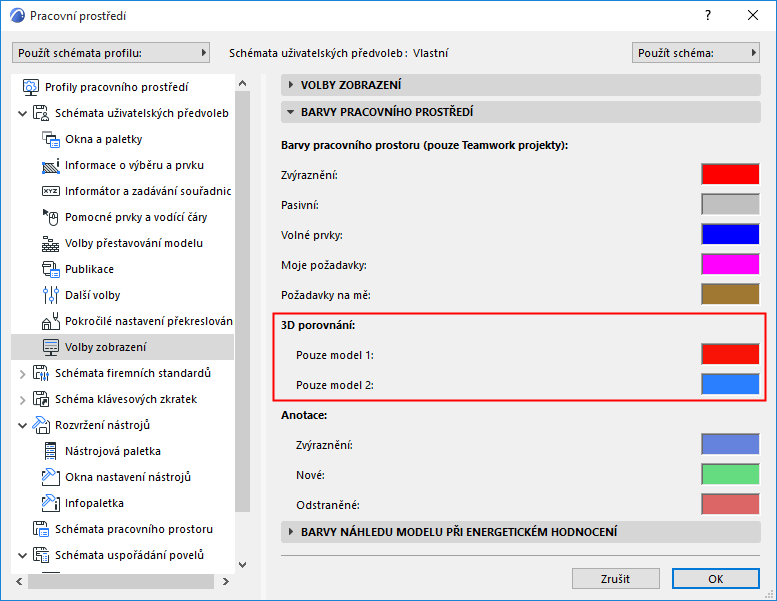Expand Schémata firemních standardů tree node
The image size is (777, 601).
point(22,374)
